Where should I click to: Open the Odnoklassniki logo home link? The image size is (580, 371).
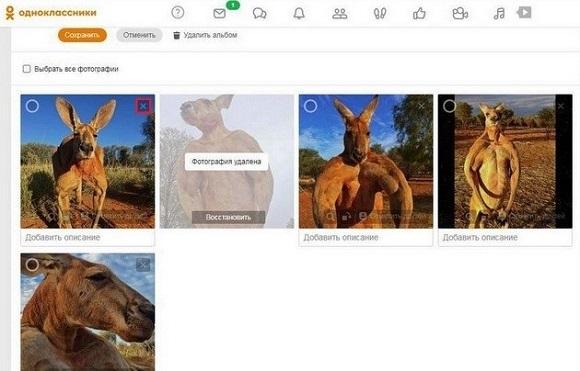(x=51, y=13)
